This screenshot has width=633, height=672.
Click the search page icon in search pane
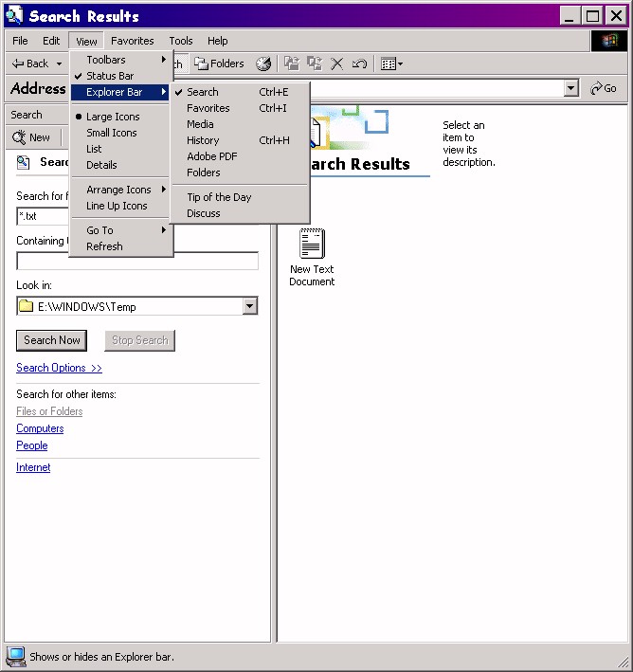pyautogui.click(x=23, y=162)
